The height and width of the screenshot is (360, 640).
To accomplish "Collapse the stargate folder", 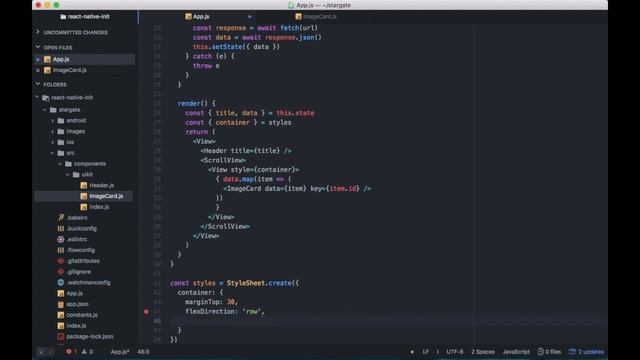I will tap(45, 110).
